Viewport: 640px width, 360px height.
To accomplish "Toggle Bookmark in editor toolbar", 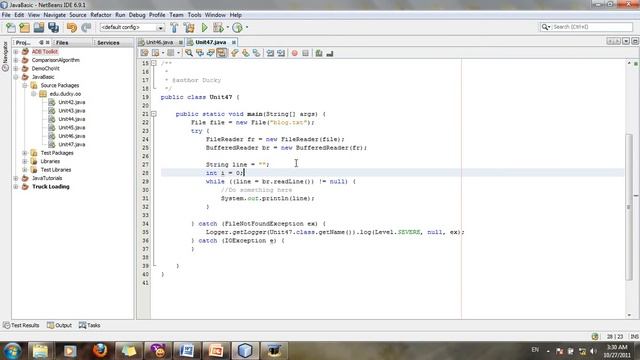I will (x=256, y=53).
